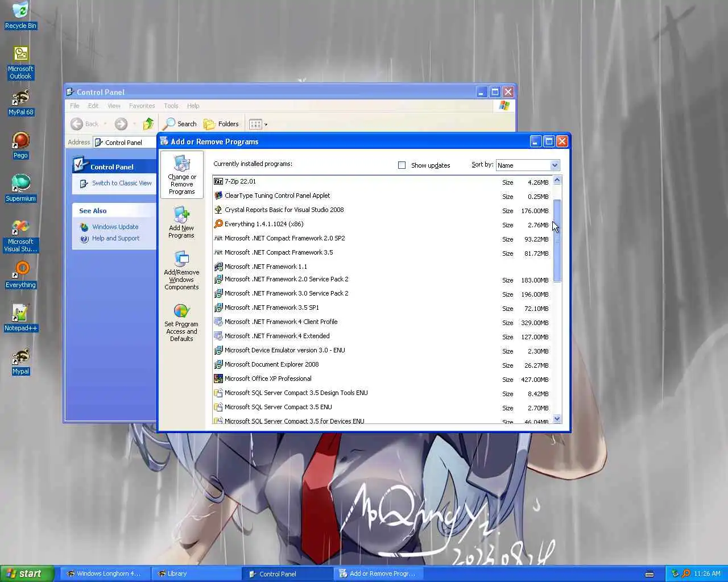Click Search in Control Panel toolbar
The image size is (728, 582).
tap(180, 124)
